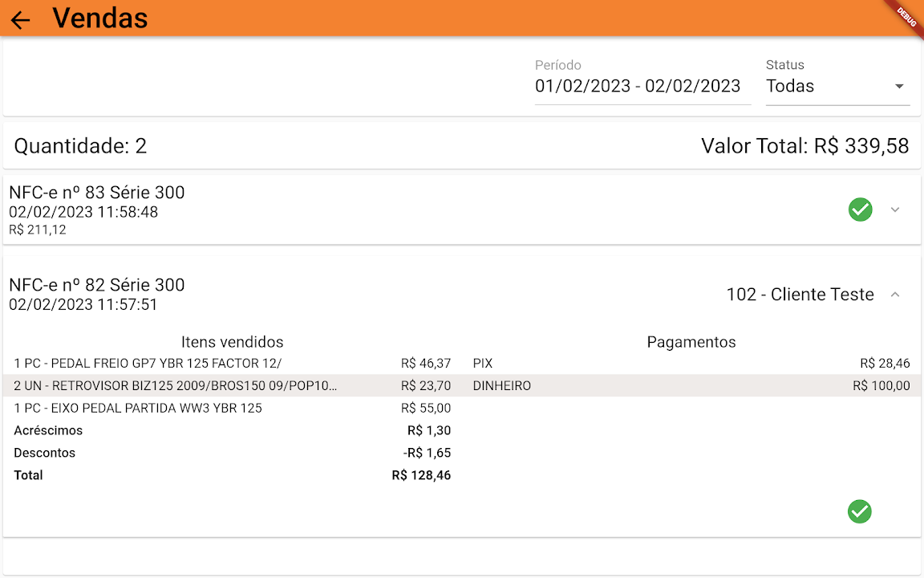Click the NFC-e nº 82 Série 300 title
Image resolution: width=924 pixels, height=578 pixels.
97,285
